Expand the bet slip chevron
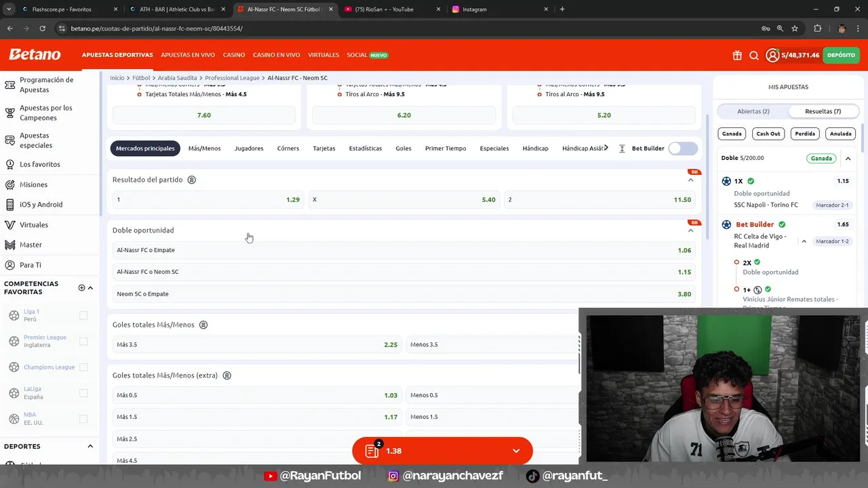868x488 pixels. click(x=516, y=451)
